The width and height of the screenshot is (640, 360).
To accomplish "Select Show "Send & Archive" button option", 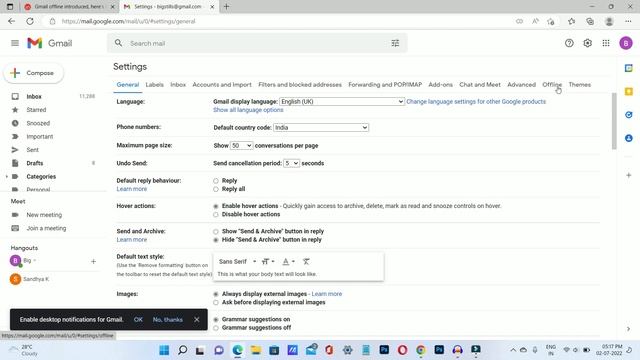I will [x=216, y=231].
